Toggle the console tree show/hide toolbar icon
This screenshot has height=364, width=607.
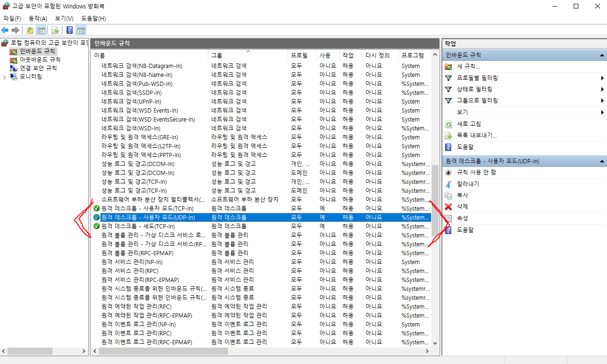(41, 30)
